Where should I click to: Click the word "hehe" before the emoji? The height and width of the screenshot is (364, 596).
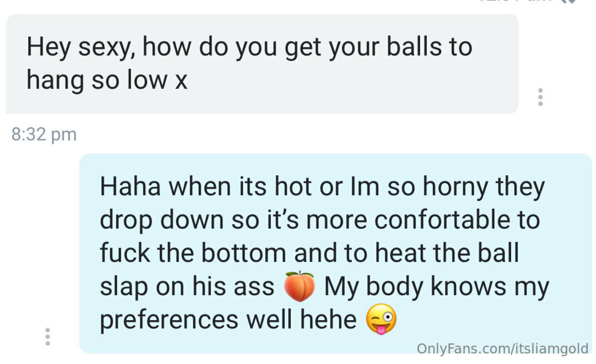point(328,320)
